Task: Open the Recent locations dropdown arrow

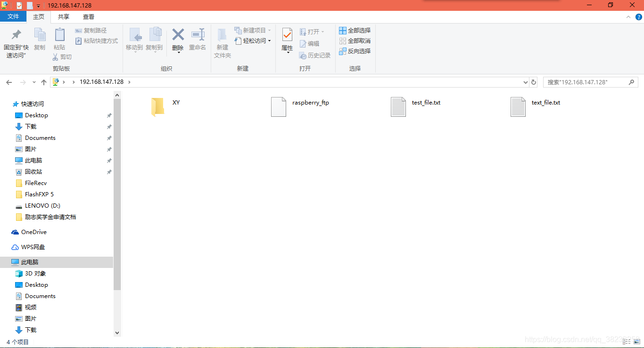Action: [x=34, y=82]
